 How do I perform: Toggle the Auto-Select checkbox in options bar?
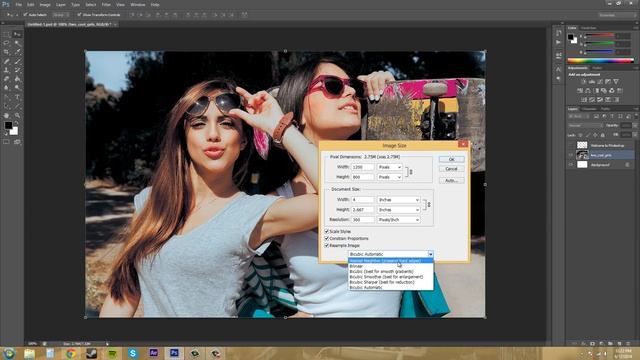[25, 15]
